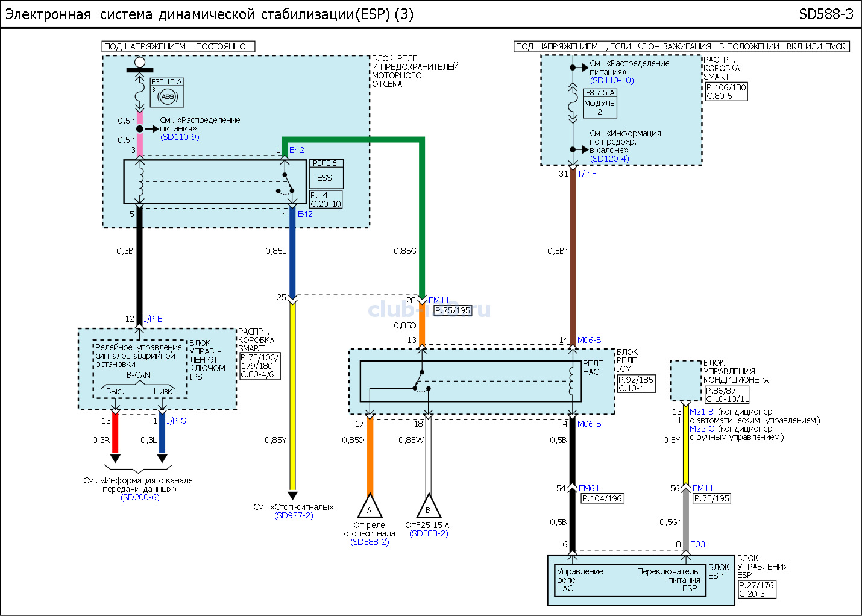Click the ESS relay label box
The image size is (862, 616).
click(327, 178)
